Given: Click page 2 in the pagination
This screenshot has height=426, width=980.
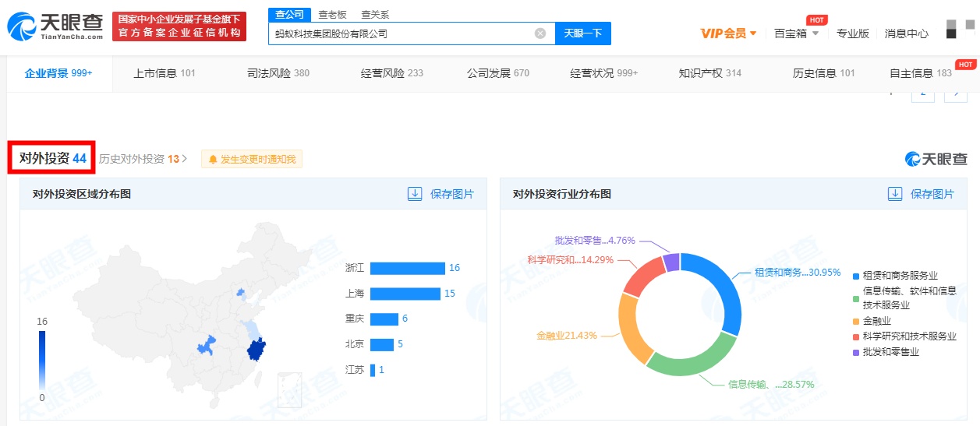Looking at the screenshot, I should tap(923, 93).
